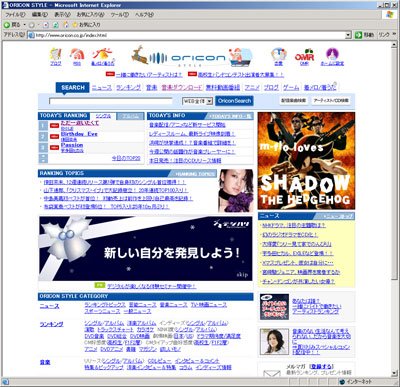Click the アーティスト/CD検索 button
Image resolution: width=400 pixels, height=387 pixels.
(331, 100)
